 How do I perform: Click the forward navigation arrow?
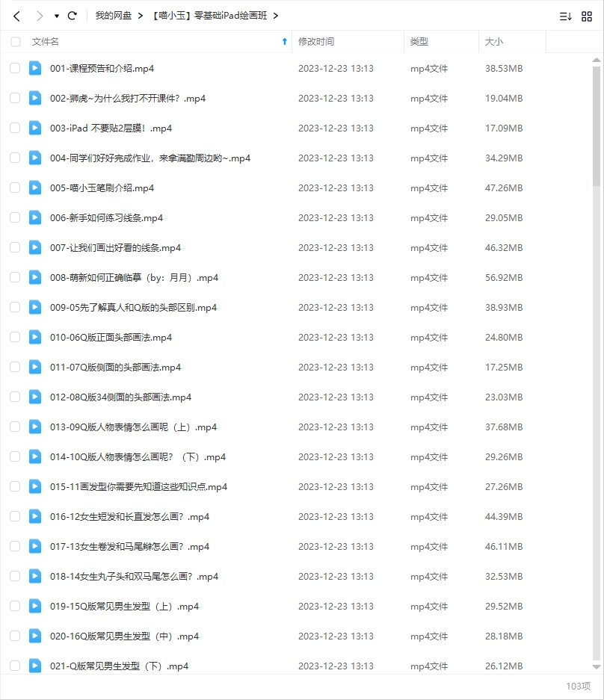click(40, 16)
